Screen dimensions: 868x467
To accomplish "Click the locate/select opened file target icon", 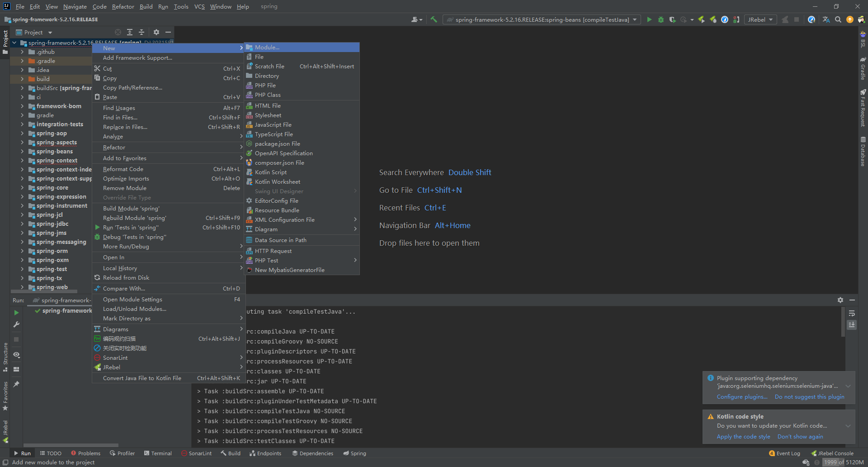I will pyautogui.click(x=118, y=32).
